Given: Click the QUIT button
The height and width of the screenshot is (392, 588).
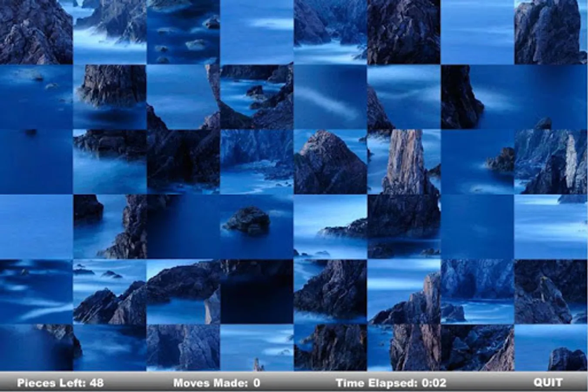Looking at the screenshot, I should (x=548, y=382).
